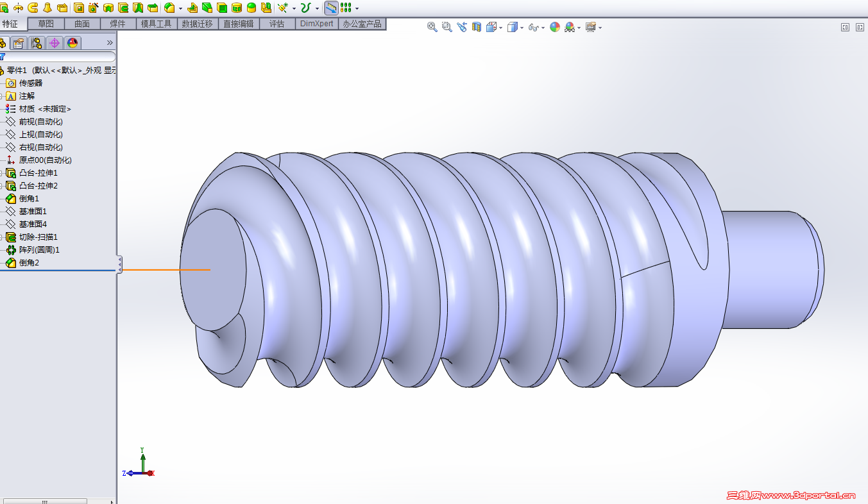Click the Zoom to Fit icon
This screenshot has width=868, height=504.
(432, 27)
